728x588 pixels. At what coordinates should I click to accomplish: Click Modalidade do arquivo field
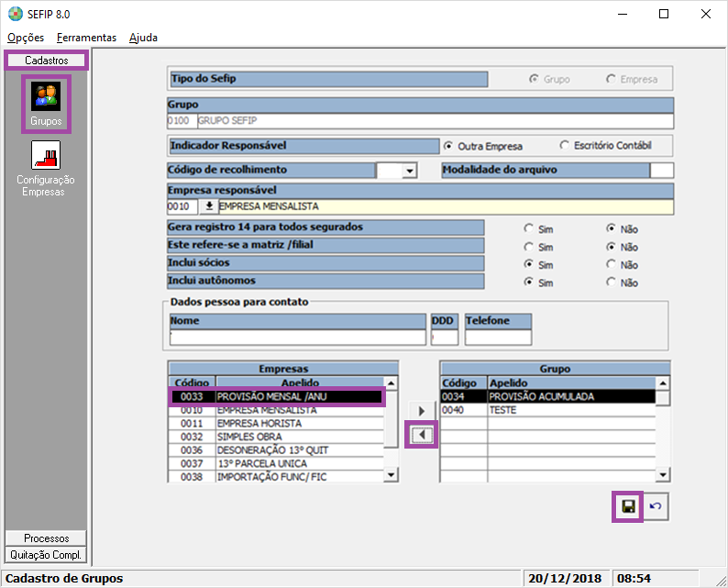point(662,171)
